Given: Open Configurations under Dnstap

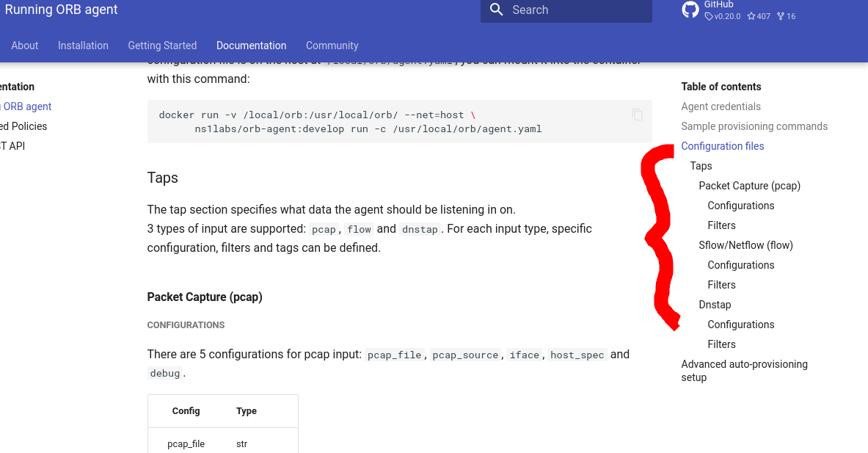Looking at the screenshot, I should (740, 325).
